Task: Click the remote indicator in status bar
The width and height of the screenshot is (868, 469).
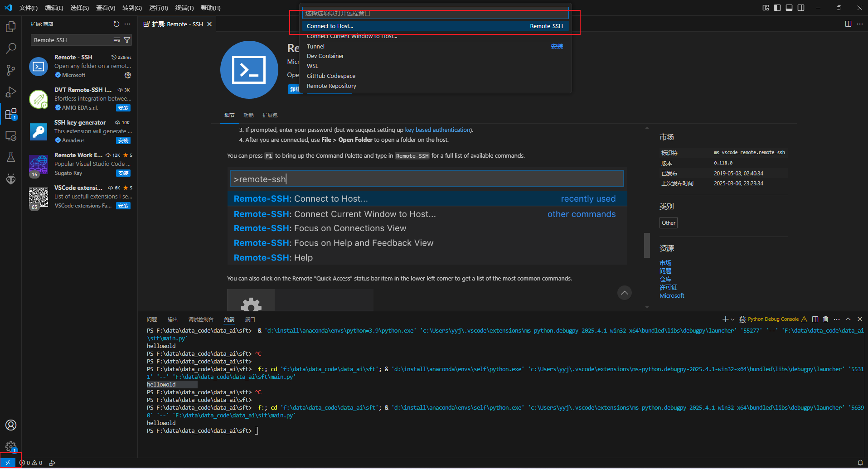Action: (x=8, y=463)
